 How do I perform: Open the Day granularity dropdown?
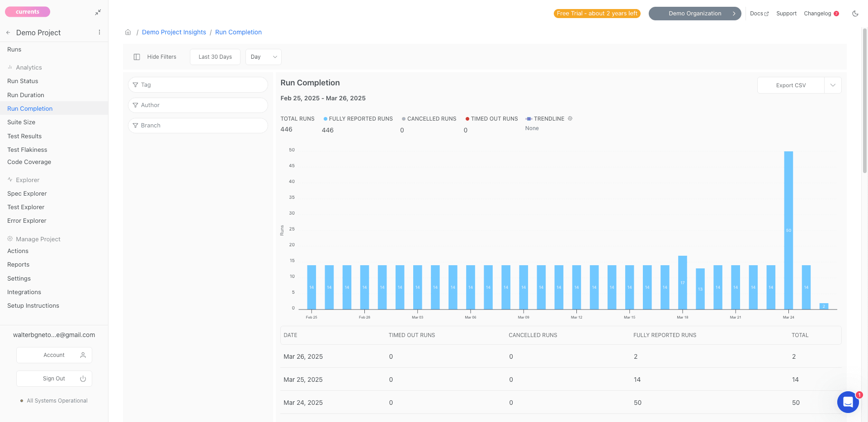tap(264, 57)
